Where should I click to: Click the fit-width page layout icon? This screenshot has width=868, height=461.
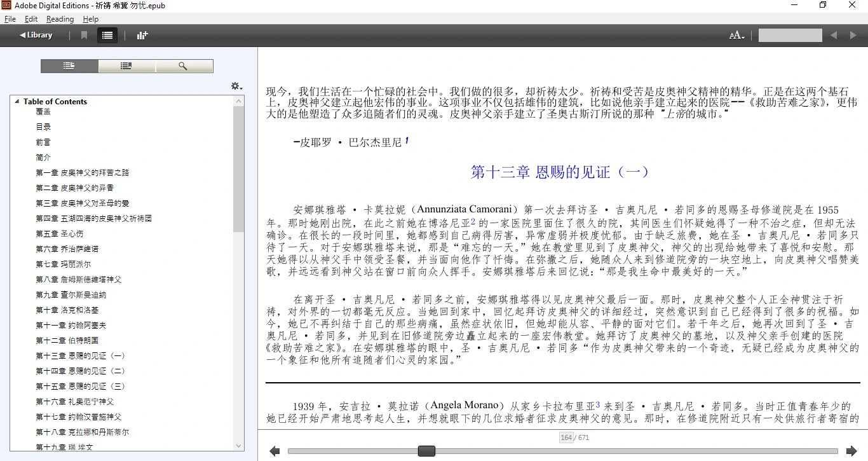click(142, 36)
